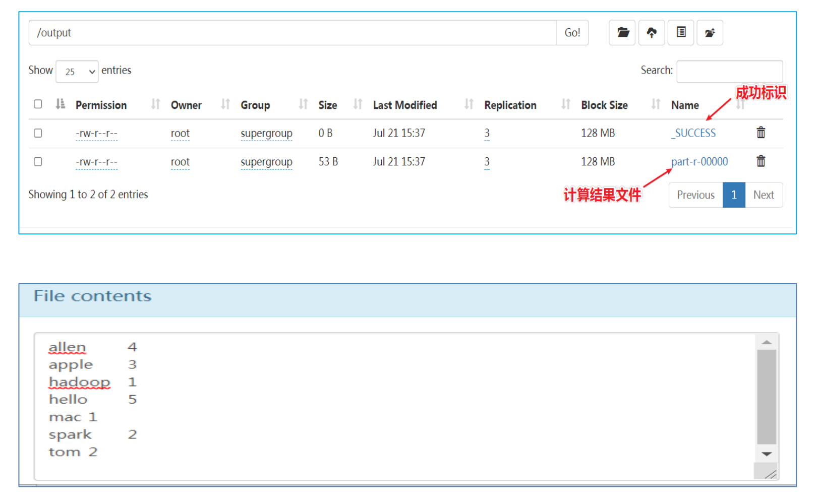This screenshot has width=820, height=504.
Task: Click the 53 B size value
Action: tap(328, 162)
